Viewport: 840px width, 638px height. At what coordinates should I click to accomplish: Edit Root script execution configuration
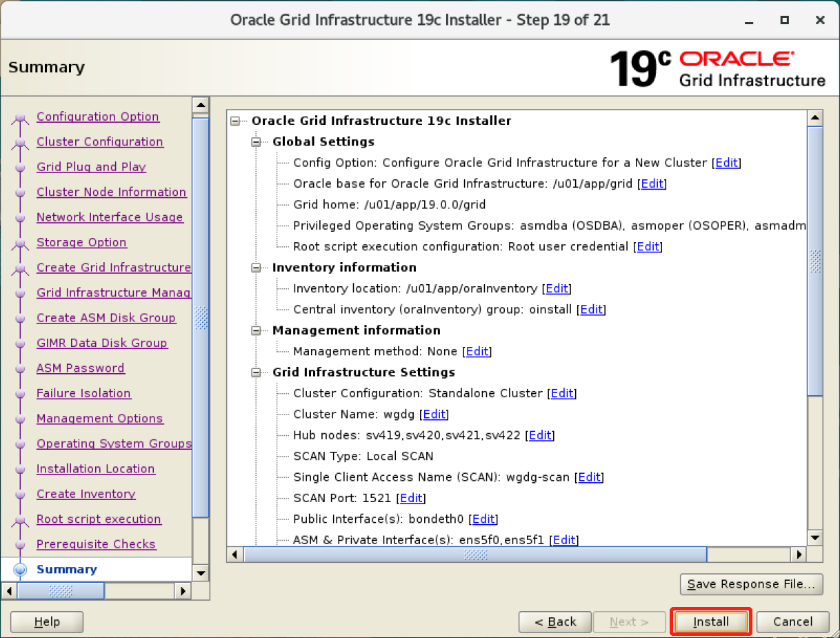tap(648, 246)
